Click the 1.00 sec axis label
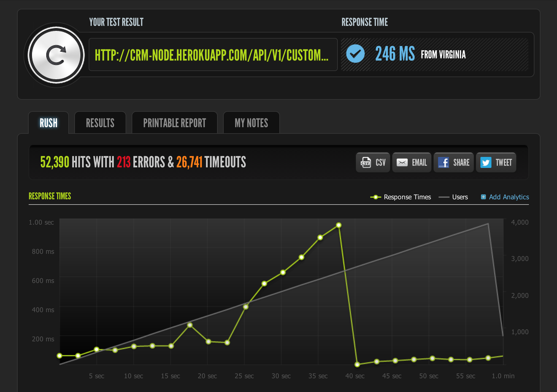The height and width of the screenshot is (392, 557). [x=41, y=222]
